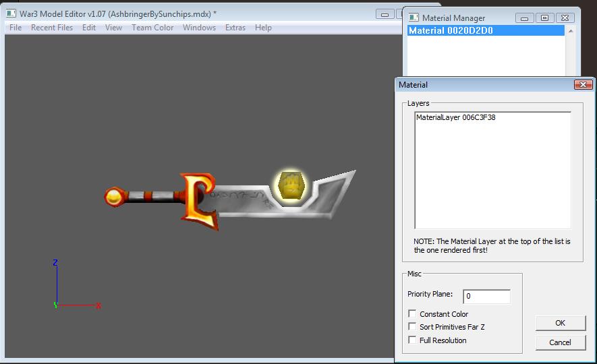Cancel the Material dialog
Image resolution: width=597 pixels, height=364 pixels.
point(561,342)
